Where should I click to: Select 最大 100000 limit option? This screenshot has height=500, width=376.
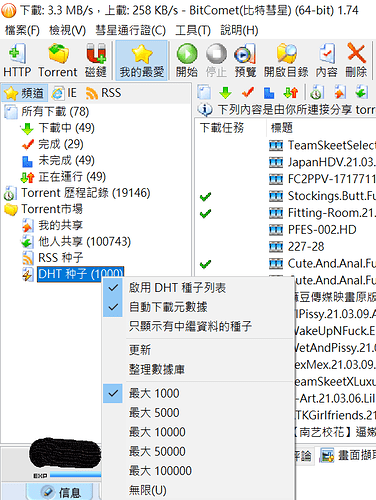[x=199, y=471]
